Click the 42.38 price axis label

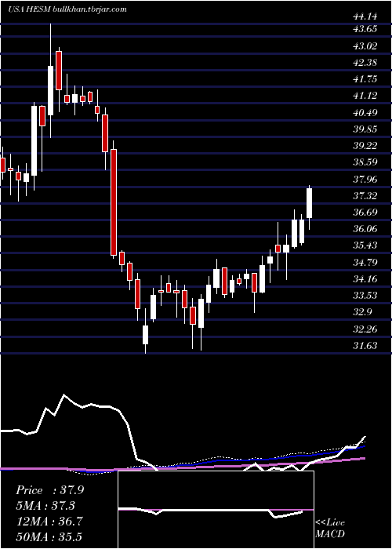(x=365, y=63)
